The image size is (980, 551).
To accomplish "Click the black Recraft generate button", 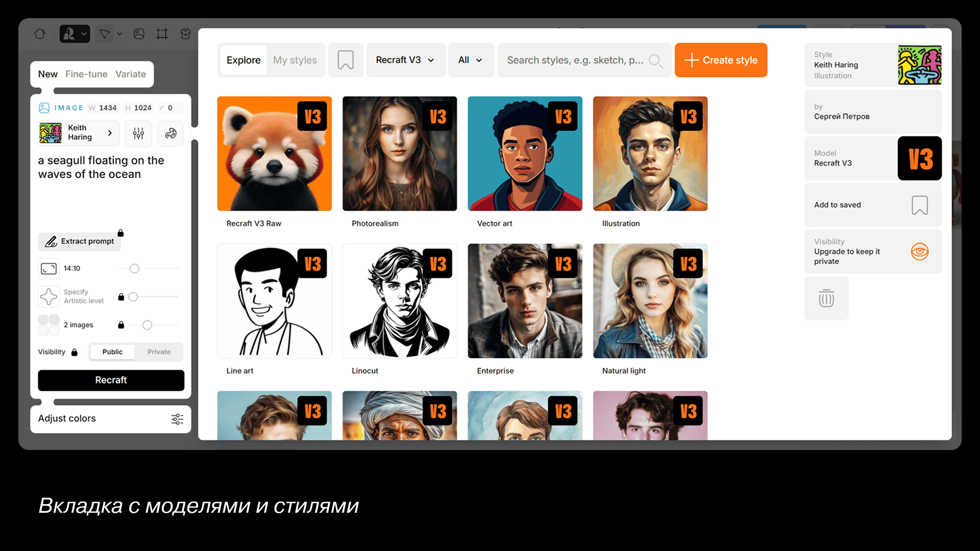I will (111, 380).
